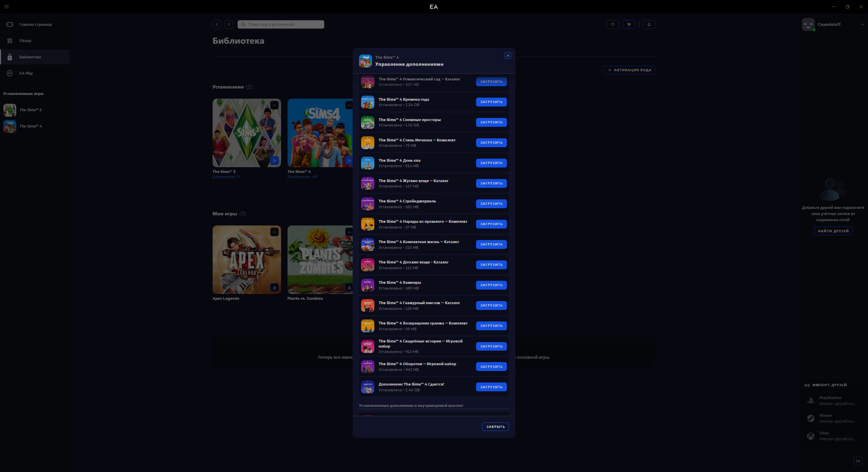
Task: Click Загрузить for Времена года
Action: coord(491,102)
